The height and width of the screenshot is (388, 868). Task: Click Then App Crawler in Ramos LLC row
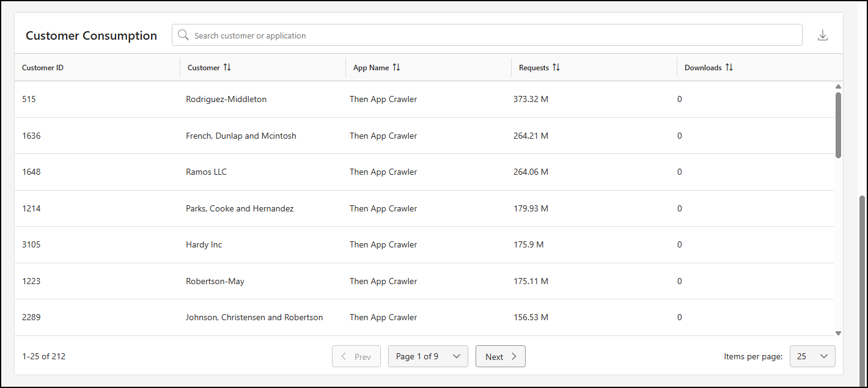pyautogui.click(x=383, y=172)
